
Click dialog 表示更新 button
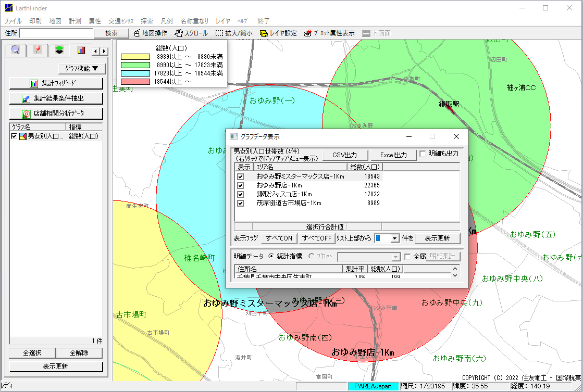tap(437, 238)
